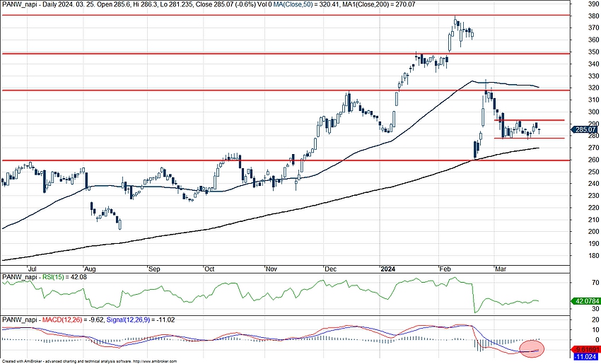Click the 285.07 current price tag
The height and width of the screenshot is (364, 601).
(x=585, y=130)
